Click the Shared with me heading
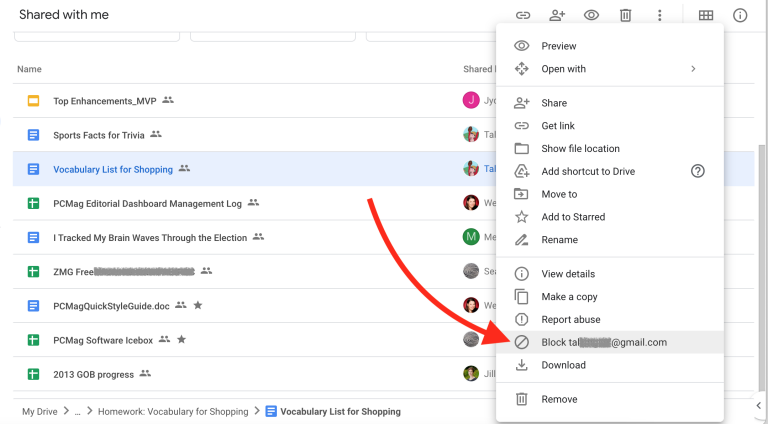 64,15
